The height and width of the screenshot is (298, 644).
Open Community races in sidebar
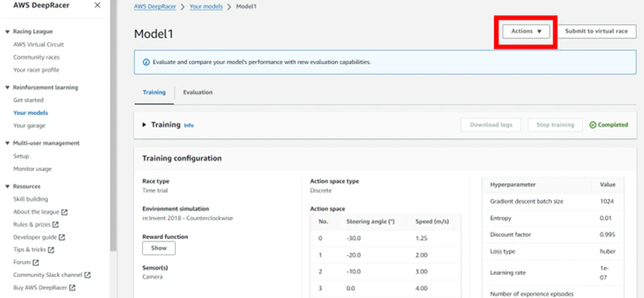coord(36,57)
